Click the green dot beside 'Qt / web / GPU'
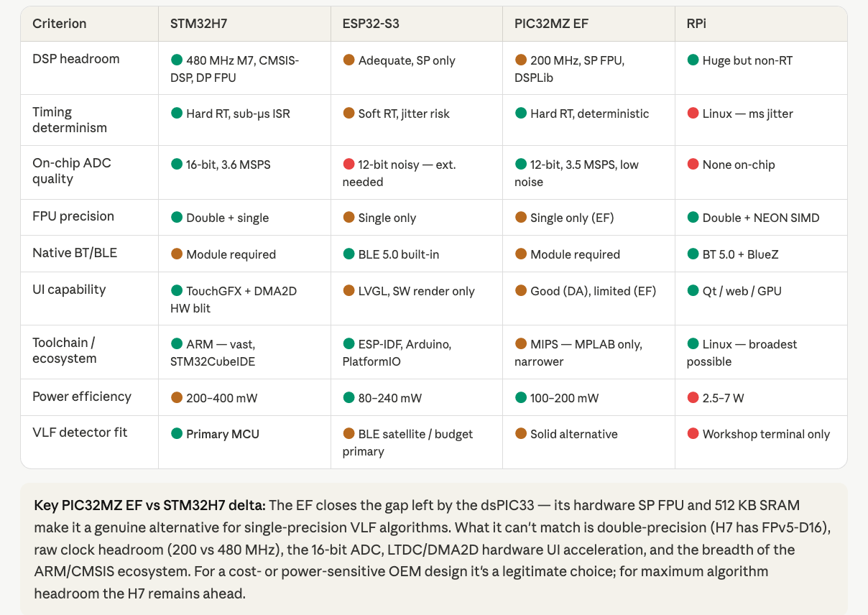Screen dimensions: 868x615 pyautogui.click(x=693, y=291)
